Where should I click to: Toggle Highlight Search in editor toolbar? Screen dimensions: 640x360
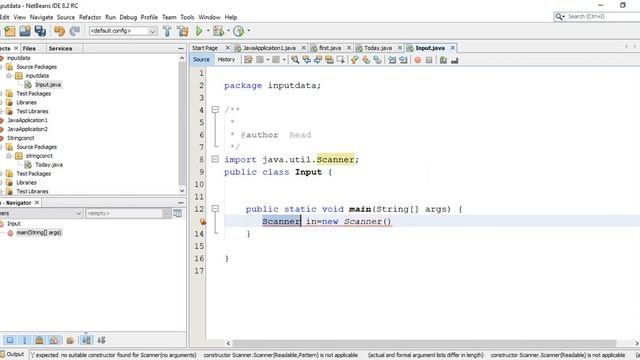[x=329, y=60]
